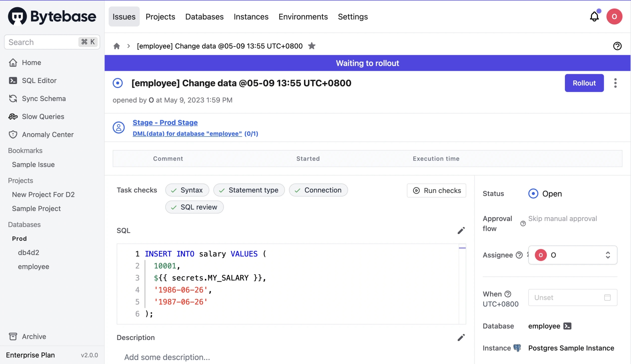The height and width of the screenshot is (364, 631).
Task: Click the edit pencil icon for SQL
Action: [x=461, y=230]
